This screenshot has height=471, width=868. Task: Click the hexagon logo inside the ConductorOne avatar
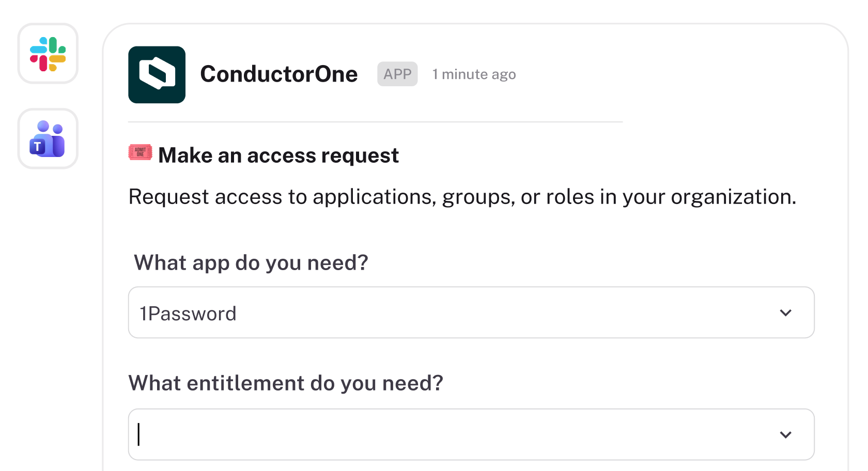tap(158, 74)
